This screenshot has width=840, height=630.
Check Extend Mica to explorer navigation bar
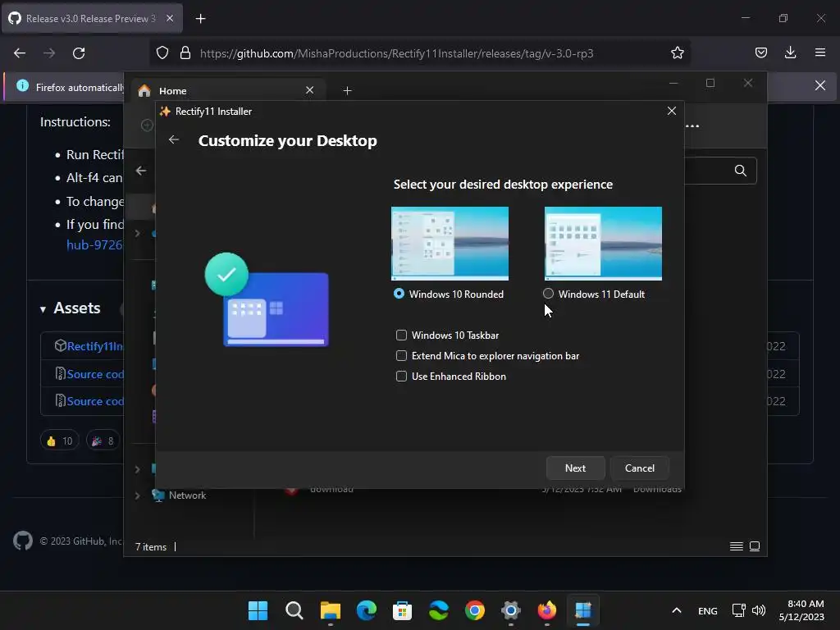click(x=401, y=356)
